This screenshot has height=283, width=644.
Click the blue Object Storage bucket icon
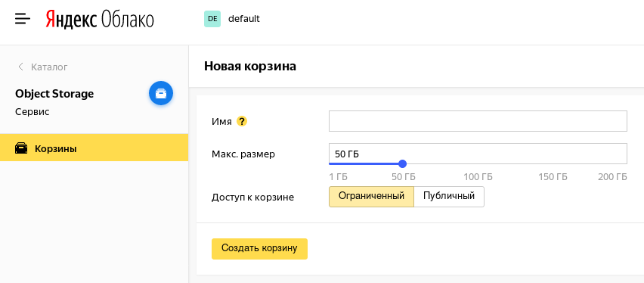coord(161,93)
